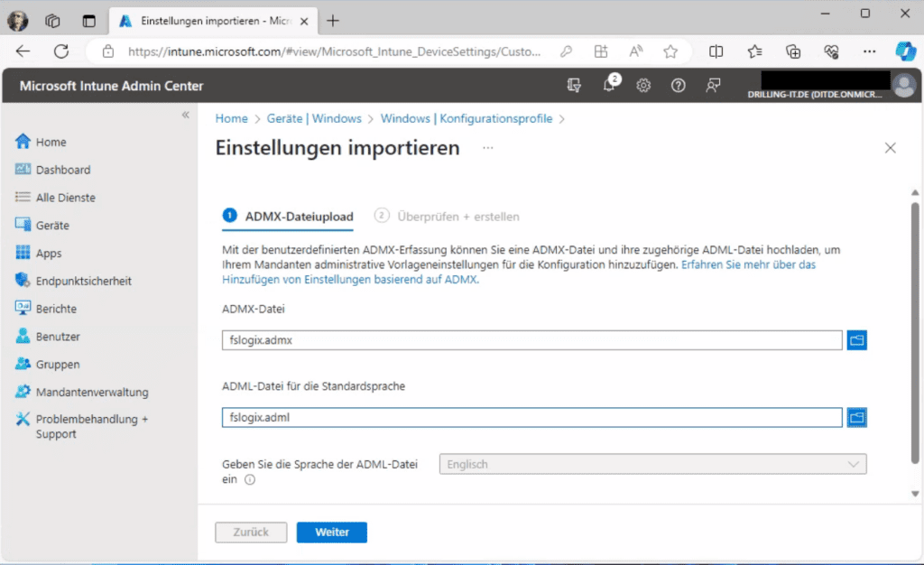Open Endpunktsicherheit section
Screen dimensions: 924x565
73,281
